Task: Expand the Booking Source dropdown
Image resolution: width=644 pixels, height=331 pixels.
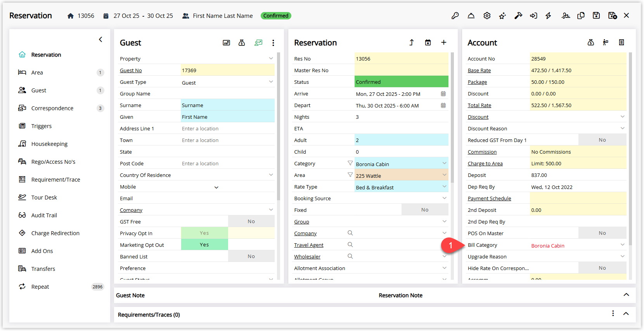Action: click(444, 198)
